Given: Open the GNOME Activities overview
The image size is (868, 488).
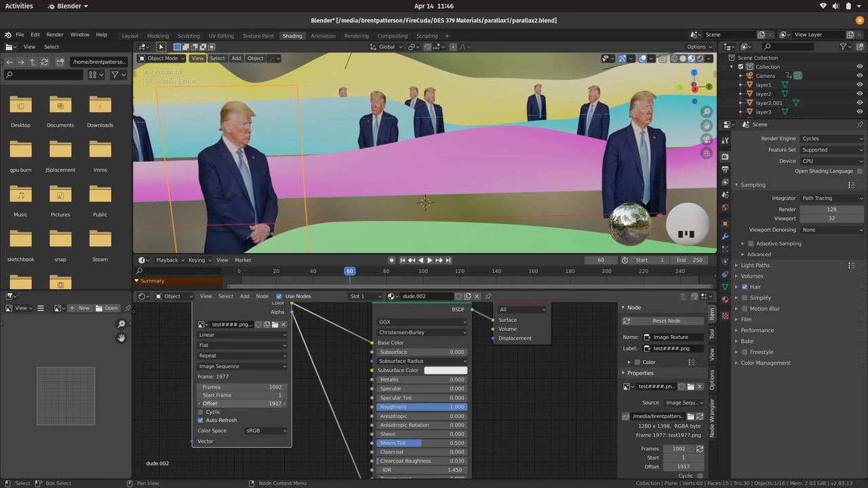Looking at the screenshot, I should [x=19, y=6].
